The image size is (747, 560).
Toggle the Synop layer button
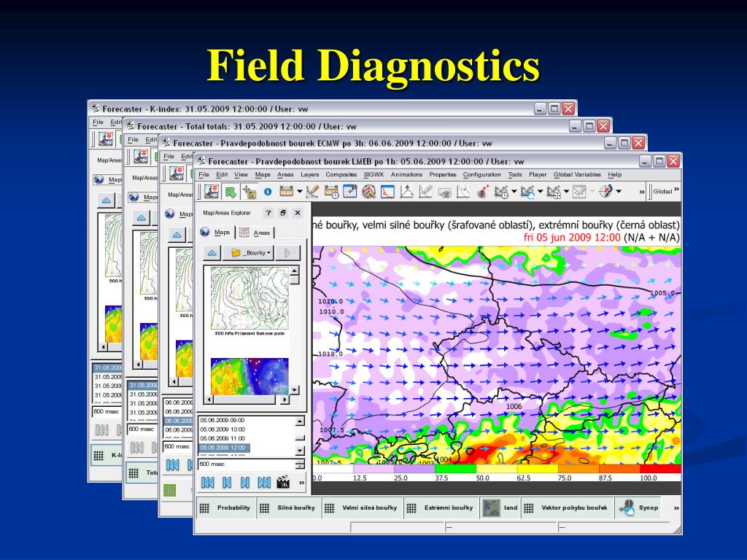click(639, 507)
